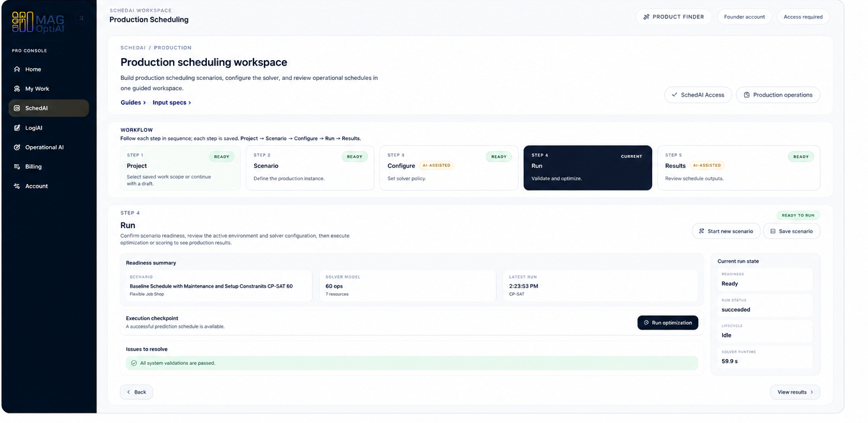Image resolution: width=868 pixels, height=423 pixels.
Task: Click the 'SCHEDAI / PRODUCTION' breadcrumb
Action: tap(156, 48)
